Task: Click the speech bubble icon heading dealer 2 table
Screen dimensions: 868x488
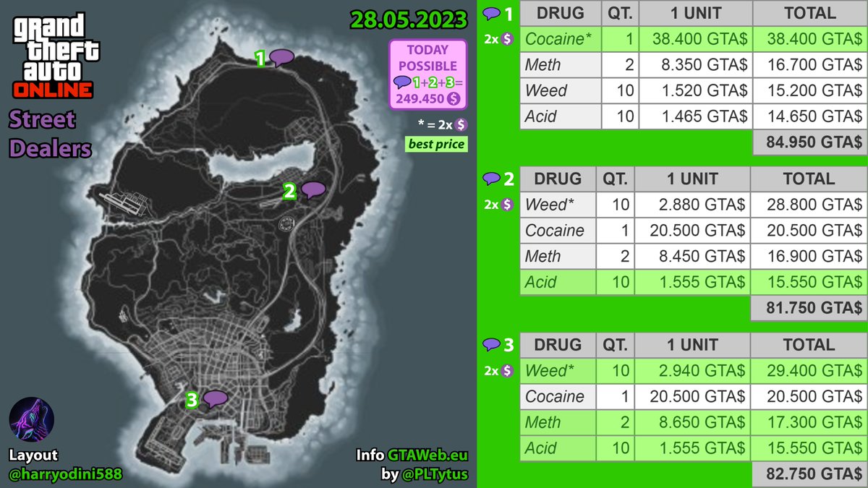Action: tap(492, 178)
